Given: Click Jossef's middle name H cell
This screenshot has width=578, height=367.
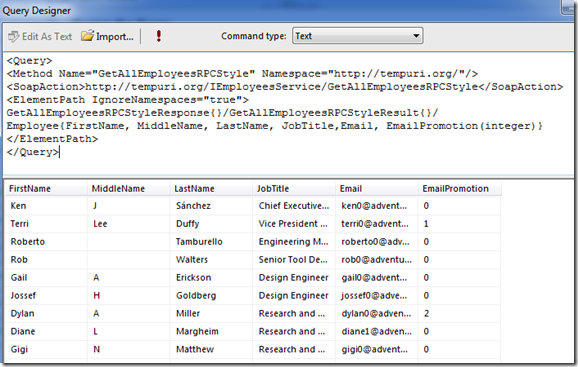Looking at the screenshot, I should point(129,296).
